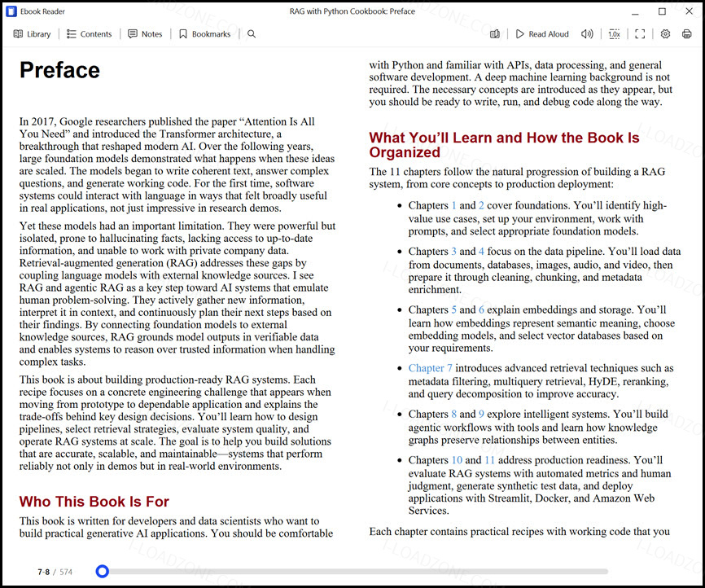
Task: Click the window title RAG with Python Cookbook: Preface
Action: (x=352, y=11)
